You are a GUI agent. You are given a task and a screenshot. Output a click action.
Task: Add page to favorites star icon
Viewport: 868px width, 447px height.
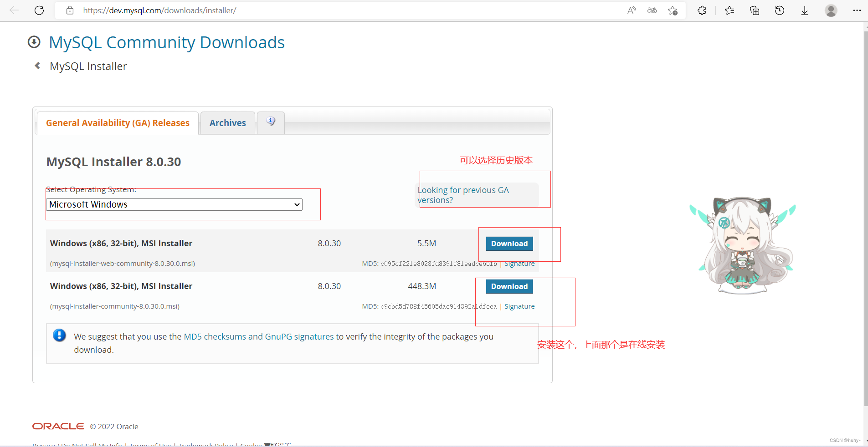[673, 10]
